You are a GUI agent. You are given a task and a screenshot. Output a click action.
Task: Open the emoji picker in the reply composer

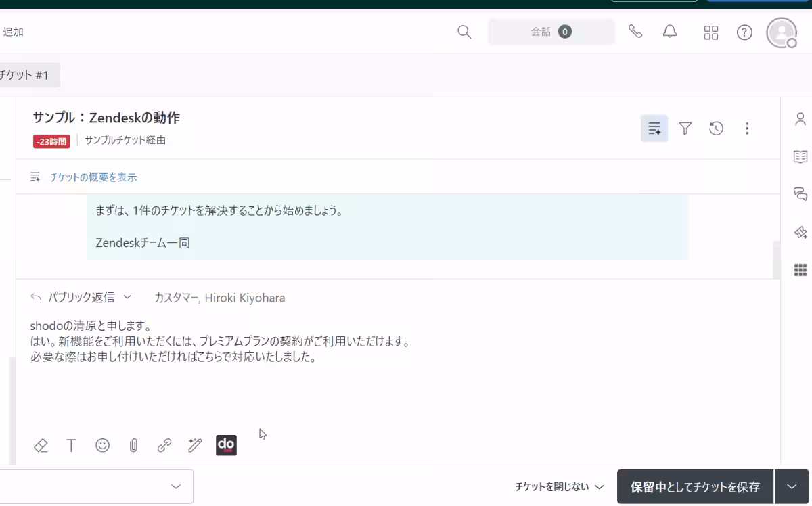coord(102,445)
